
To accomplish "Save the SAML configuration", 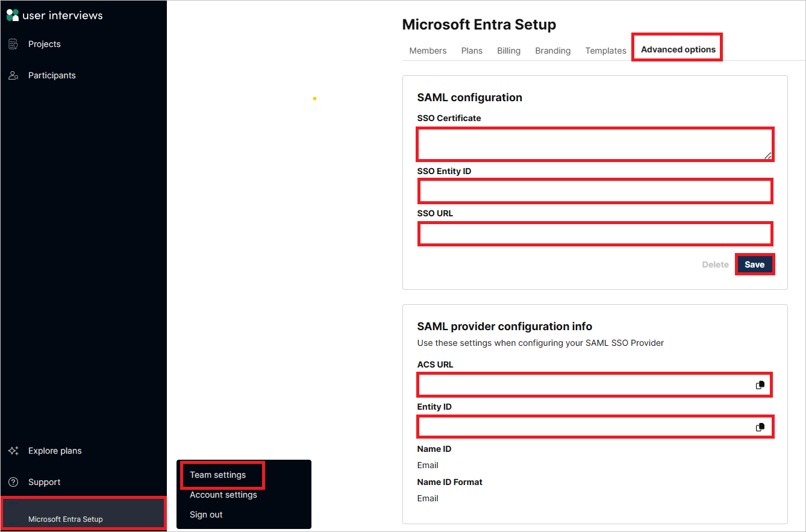I will point(755,264).
